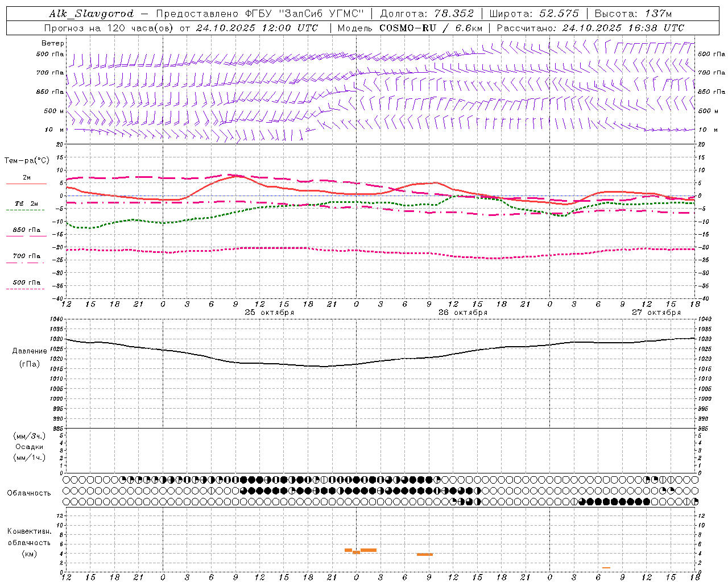
Task: Click the left 500 гПа wind level label
Action: 50,54
